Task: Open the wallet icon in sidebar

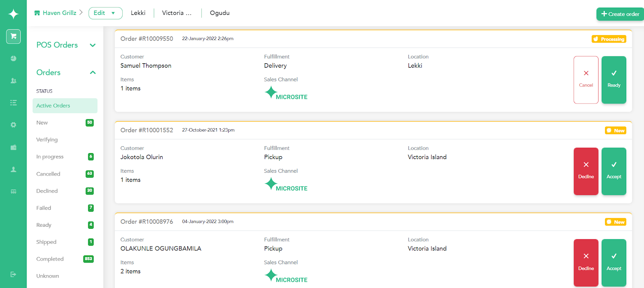Action: (13, 147)
